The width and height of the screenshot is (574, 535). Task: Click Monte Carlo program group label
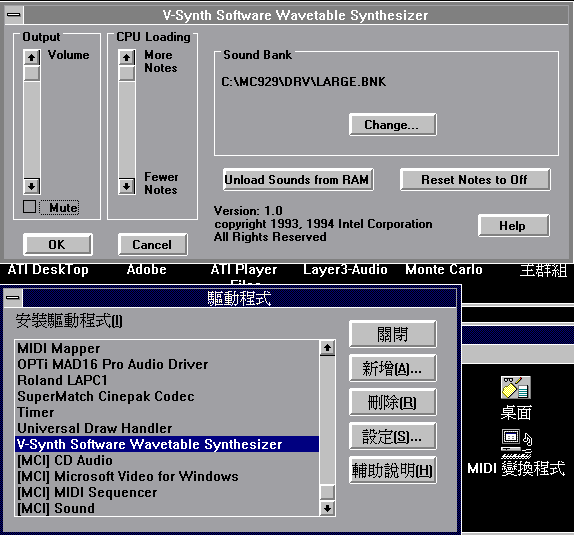pos(444,270)
